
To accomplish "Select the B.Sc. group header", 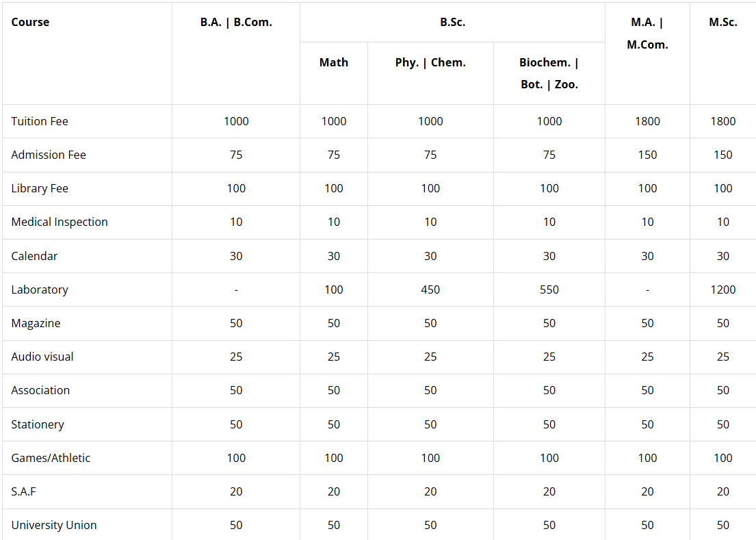I will pos(452,22).
